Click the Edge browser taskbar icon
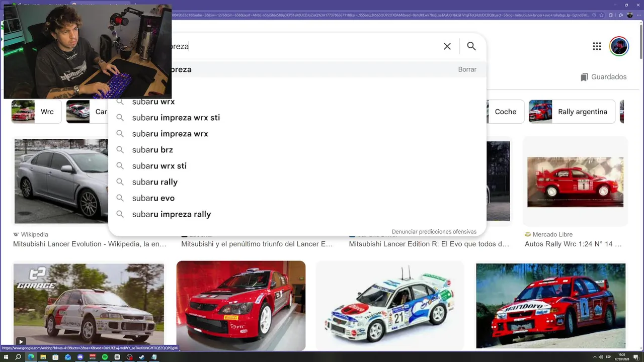This screenshot has height=362, width=644. [x=31, y=357]
